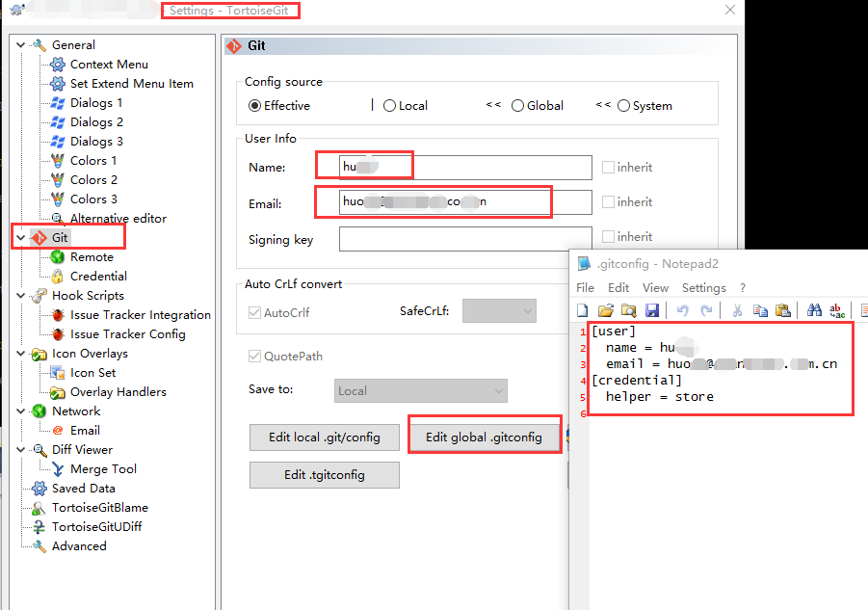Click the Open file folder icon in Notepad2
Image resolution: width=868 pixels, height=610 pixels.
tap(606, 310)
